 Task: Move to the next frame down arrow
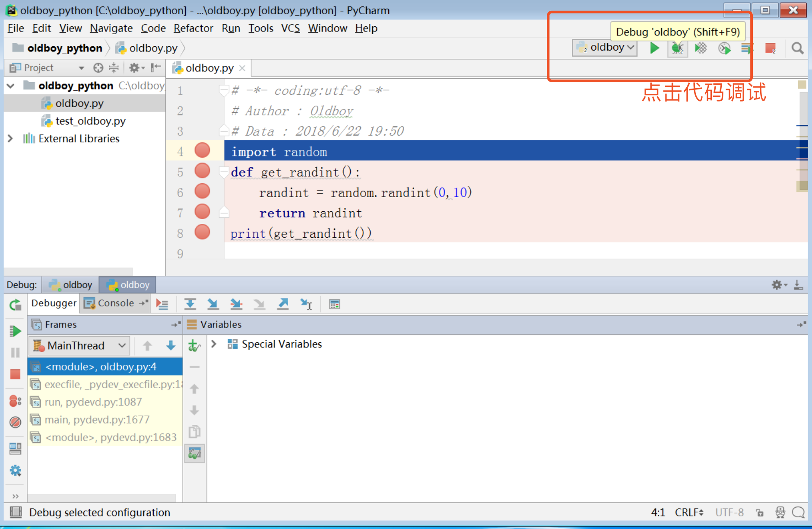(171, 345)
